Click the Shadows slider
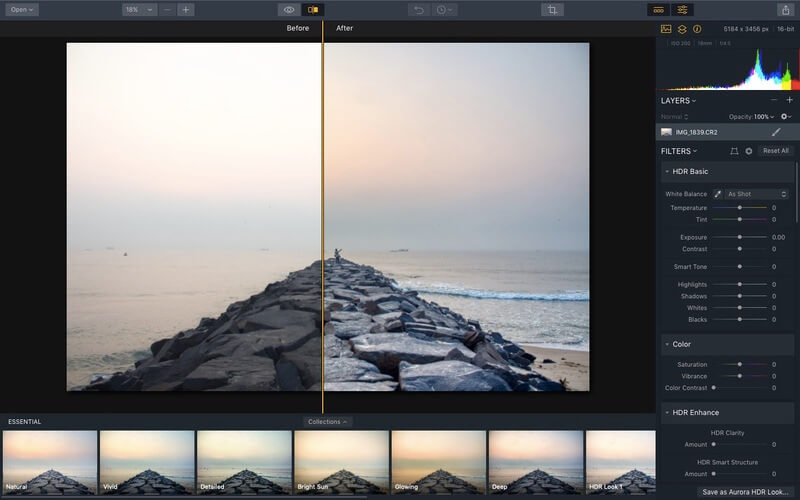Image resolution: width=800 pixels, height=500 pixels. (x=739, y=296)
